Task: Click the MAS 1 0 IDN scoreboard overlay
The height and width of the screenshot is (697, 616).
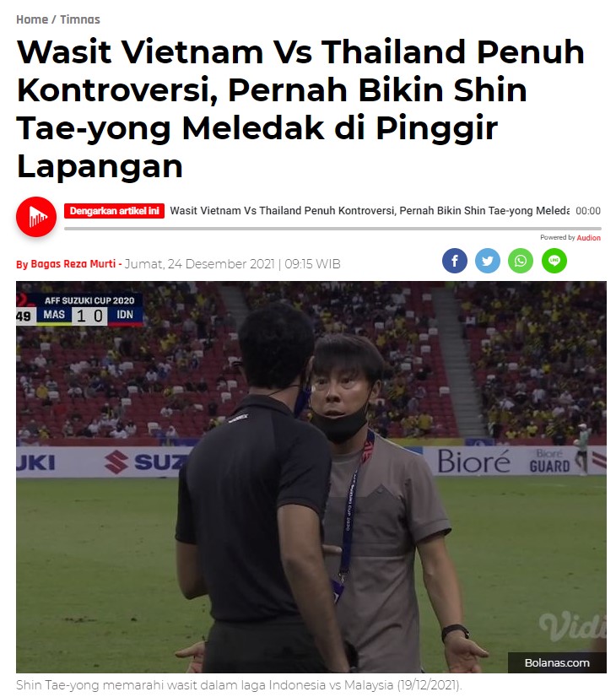Action: click(x=79, y=310)
